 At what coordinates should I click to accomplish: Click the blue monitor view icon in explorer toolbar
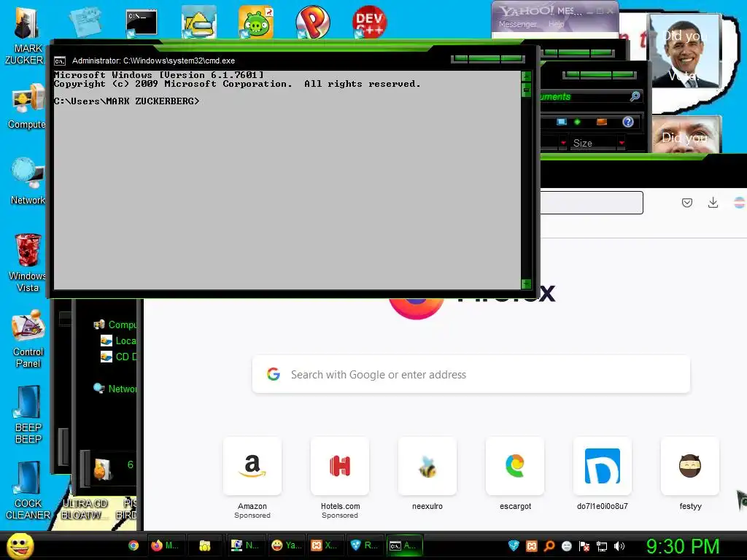[x=562, y=122]
